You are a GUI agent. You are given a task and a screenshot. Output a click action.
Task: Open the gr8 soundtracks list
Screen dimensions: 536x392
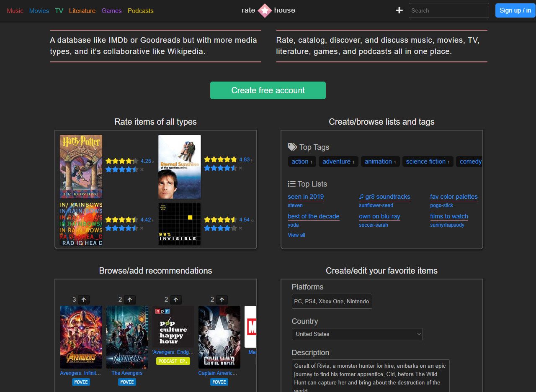click(x=384, y=197)
